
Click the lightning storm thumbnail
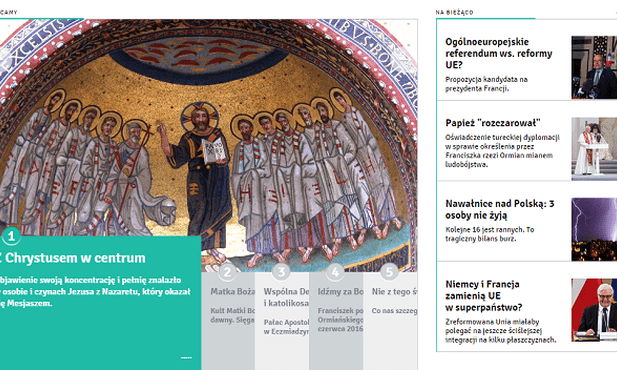point(594,229)
